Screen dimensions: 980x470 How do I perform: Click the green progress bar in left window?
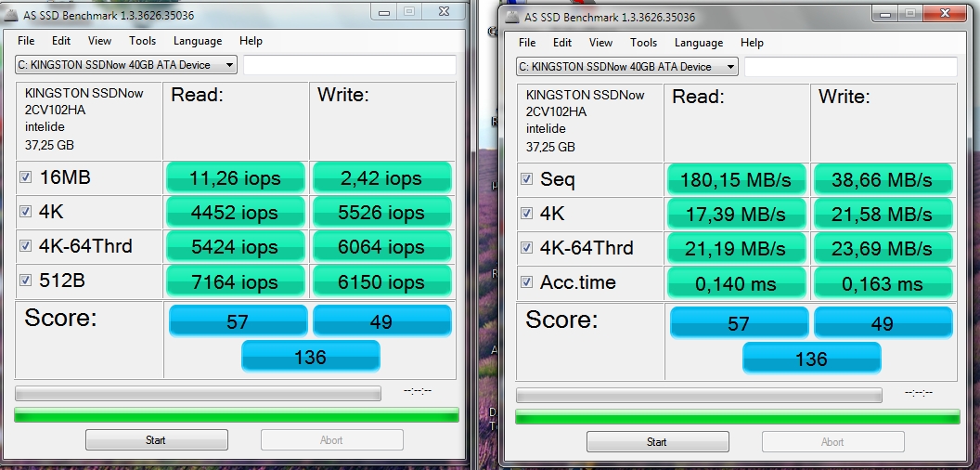[237, 415]
